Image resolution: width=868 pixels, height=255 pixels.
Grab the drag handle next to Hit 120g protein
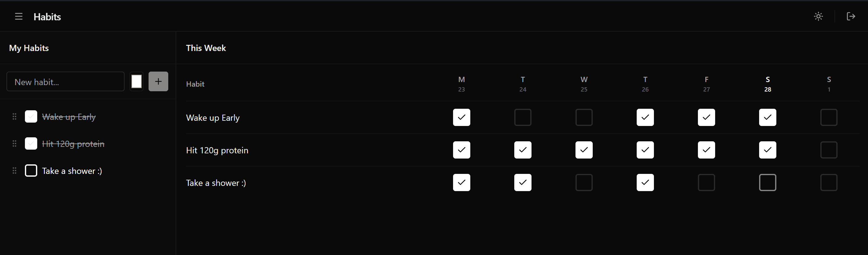(x=14, y=143)
